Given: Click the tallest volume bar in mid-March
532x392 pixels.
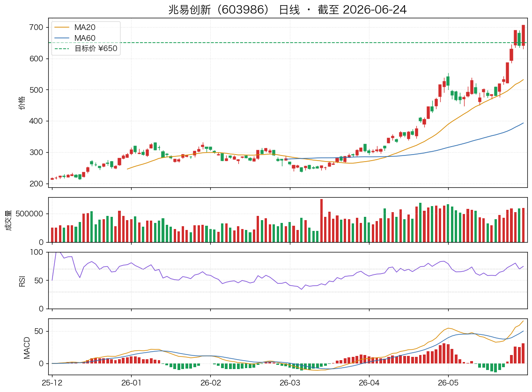Looking at the screenshot, I should tap(321, 221).
